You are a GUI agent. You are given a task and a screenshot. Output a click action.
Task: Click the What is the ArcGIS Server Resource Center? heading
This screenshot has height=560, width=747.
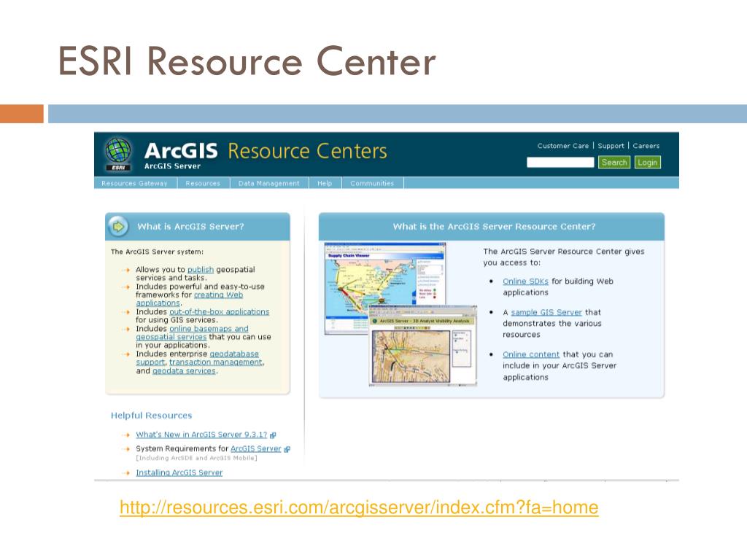pyautogui.click(x=494, y=227)
